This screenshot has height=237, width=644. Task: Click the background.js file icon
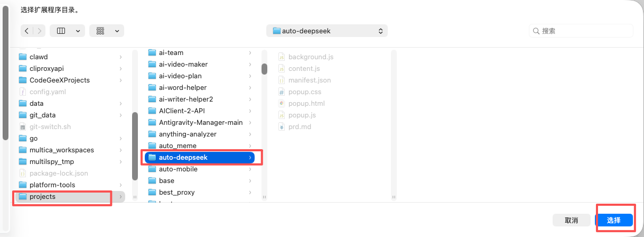(x=282, y=57)
